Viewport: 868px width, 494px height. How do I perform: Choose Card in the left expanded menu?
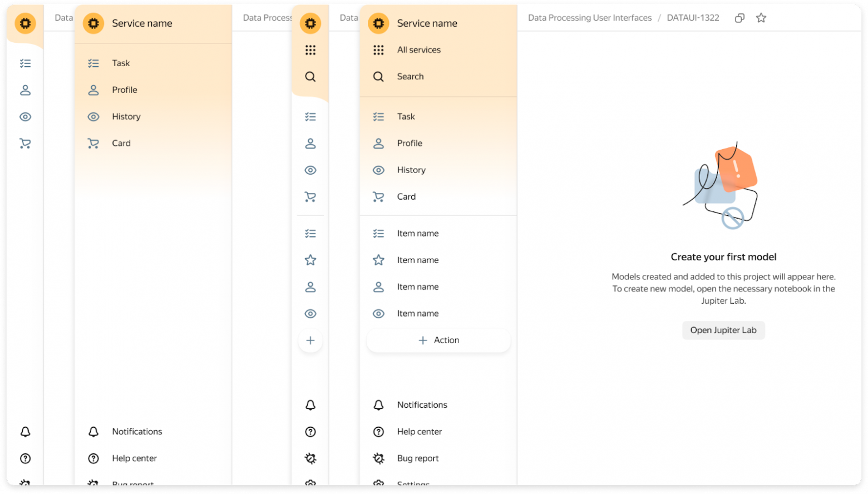[x=153, y=144]
